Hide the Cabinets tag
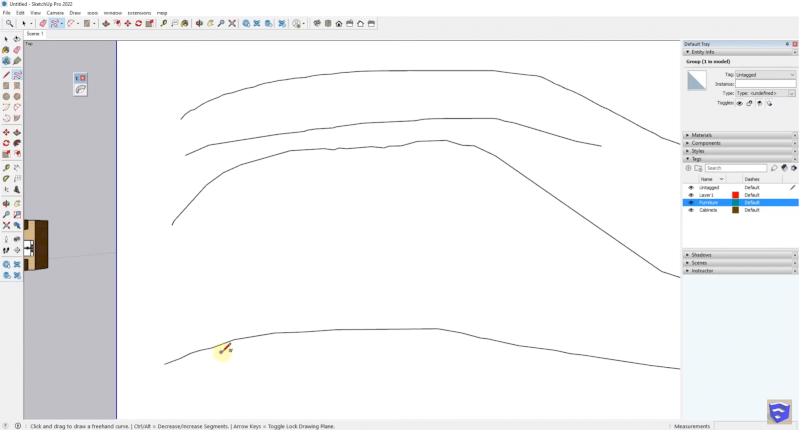This screenshot has width=800, height=430. point(691,210)
